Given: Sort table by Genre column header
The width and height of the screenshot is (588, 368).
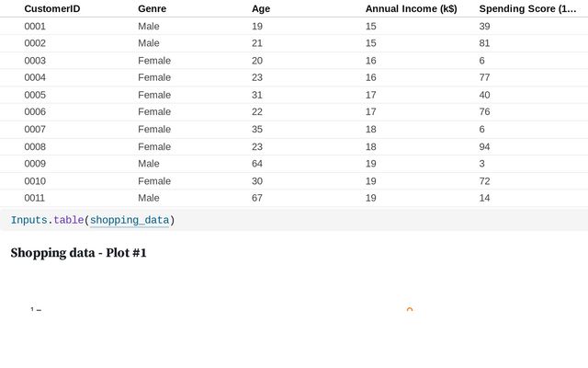Looking at the screenshot, I should pos(152,8).
